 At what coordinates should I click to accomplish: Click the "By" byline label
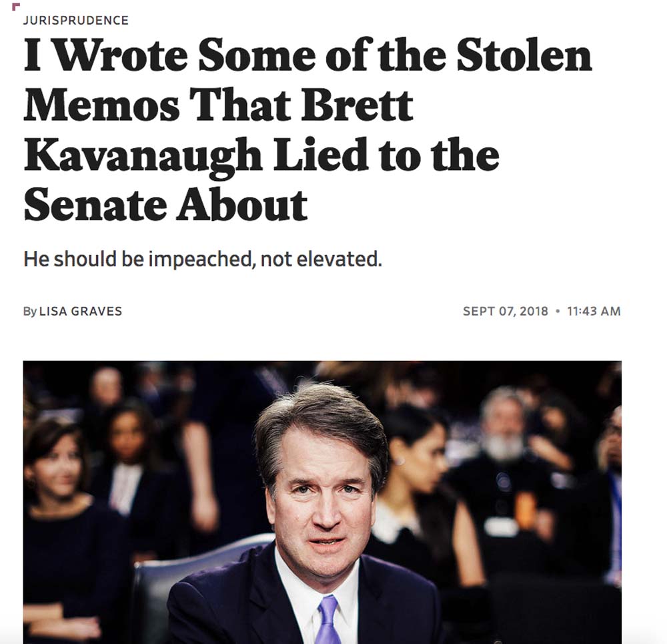[30, 312]
